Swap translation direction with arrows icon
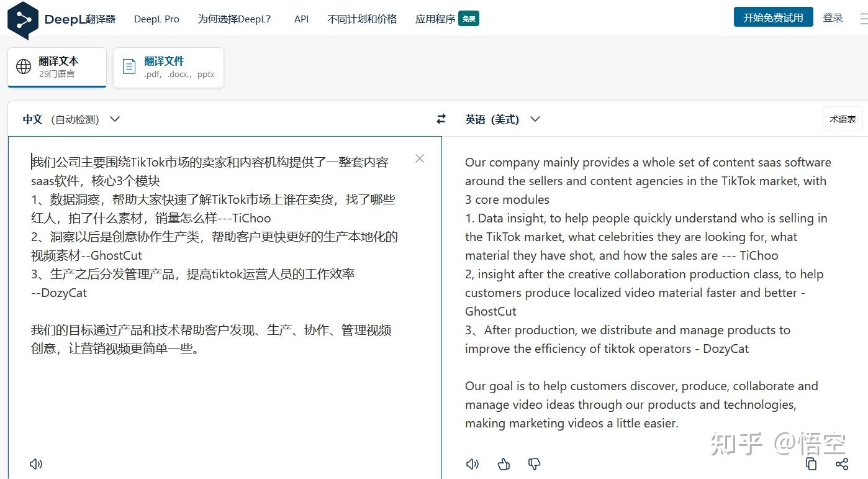The width and height of the screenshot is (868, 479). coord(441,119)
